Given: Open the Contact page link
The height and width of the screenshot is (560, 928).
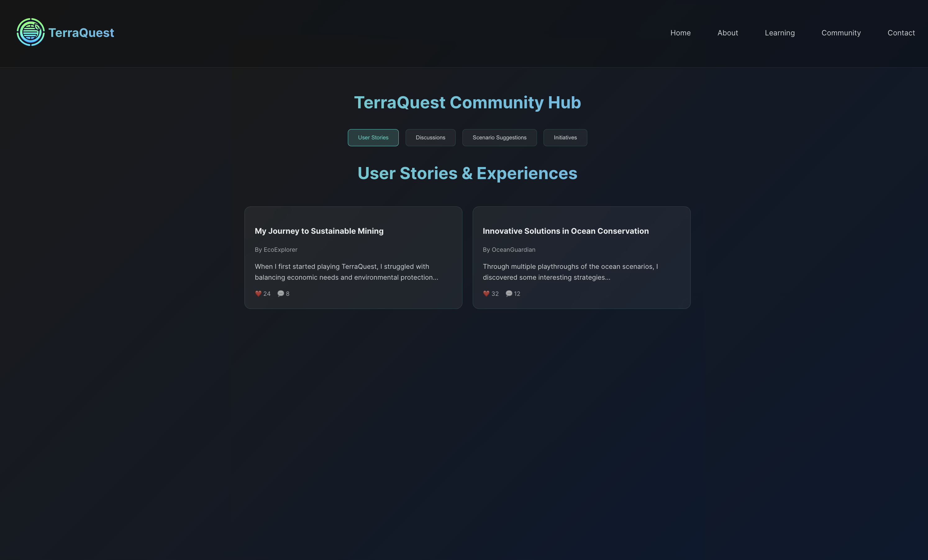Looking at the screenshot, I should click(x=901, y=33).
